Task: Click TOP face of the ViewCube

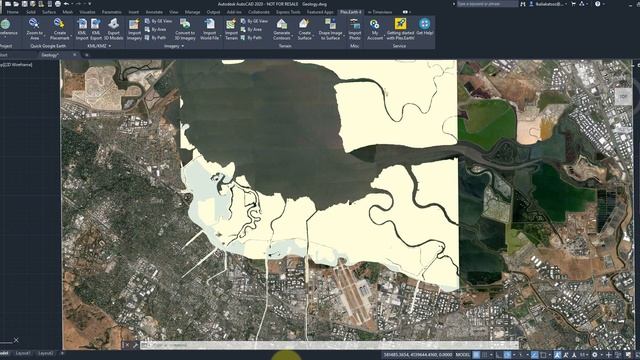Action: click(623, 97)
